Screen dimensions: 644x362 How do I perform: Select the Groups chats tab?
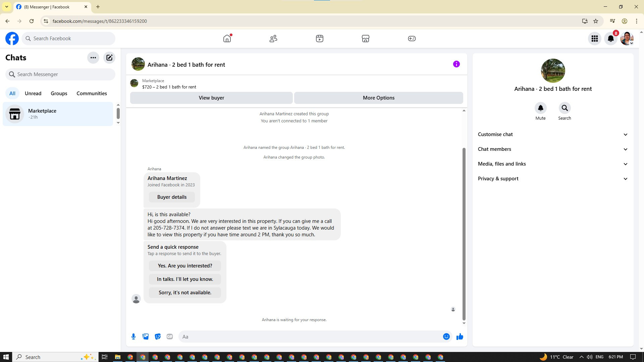(x=59, y=94)
